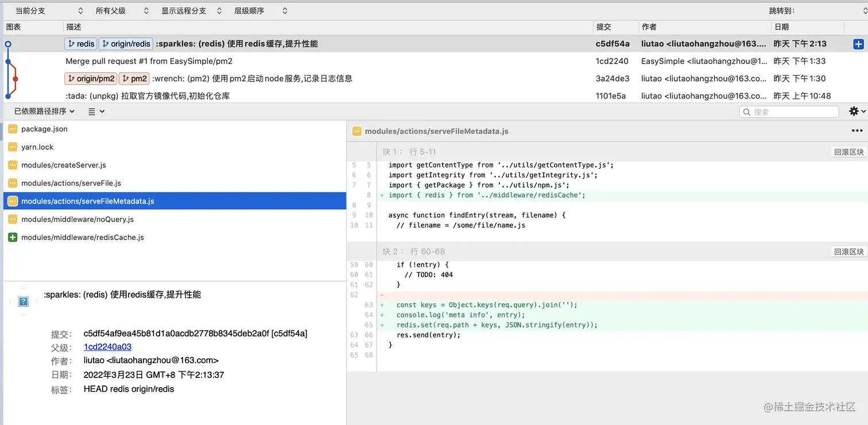Click the origin/pm2 remote branch tag
The width and height of the screenshot is (868, 425).
(x=91, y=79)
